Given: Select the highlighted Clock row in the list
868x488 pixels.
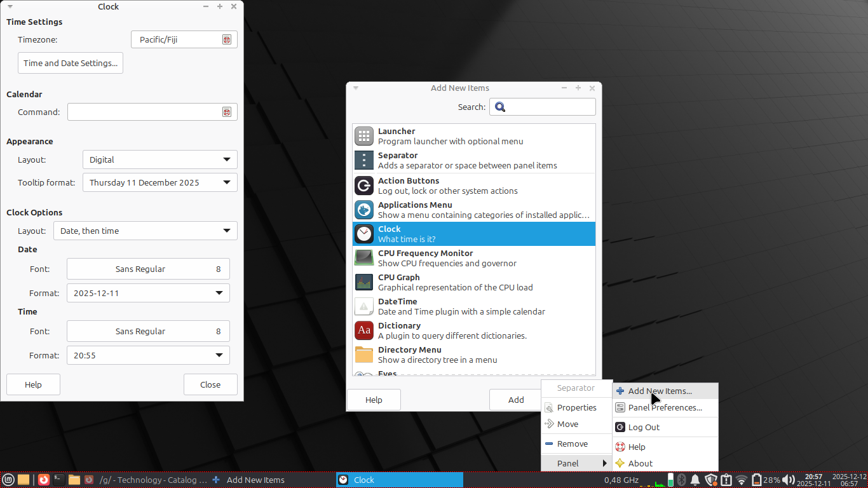Looking at the screenshot, I should 474,234.
